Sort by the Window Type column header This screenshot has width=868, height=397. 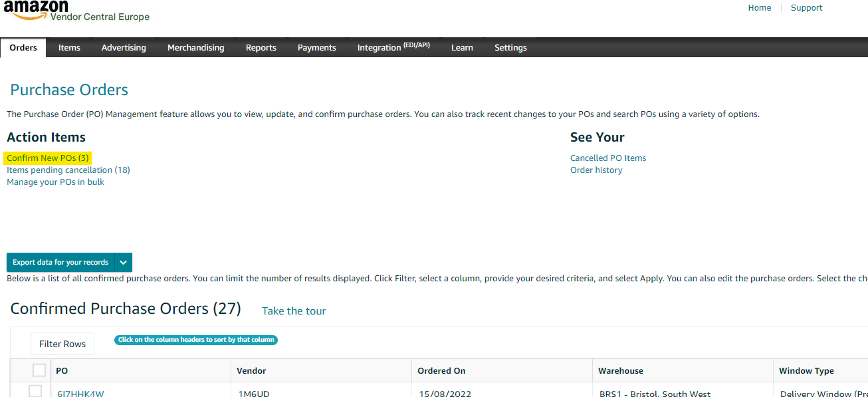point(806,371)
